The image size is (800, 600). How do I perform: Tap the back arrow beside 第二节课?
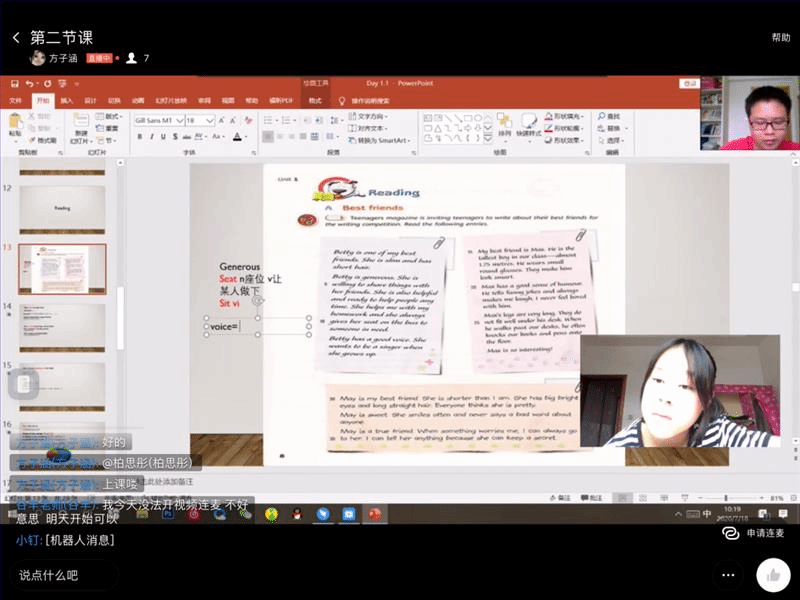16,38
